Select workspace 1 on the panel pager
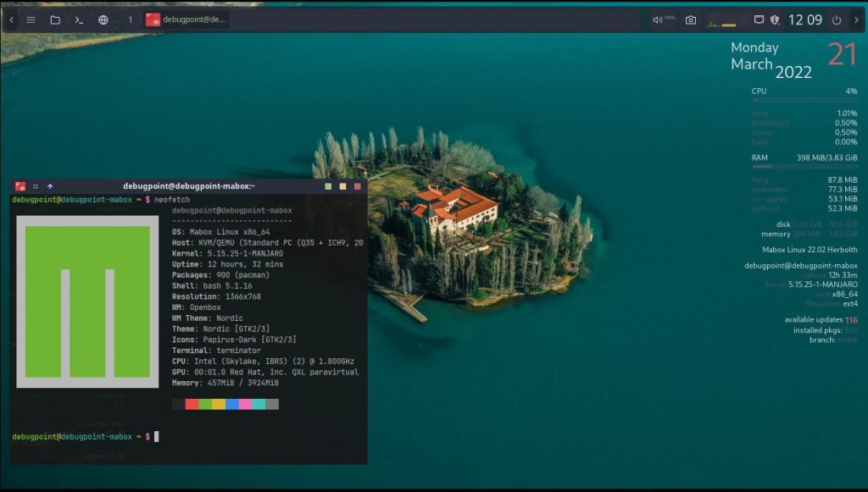This screenshot has height=492, width=868. 129,19
